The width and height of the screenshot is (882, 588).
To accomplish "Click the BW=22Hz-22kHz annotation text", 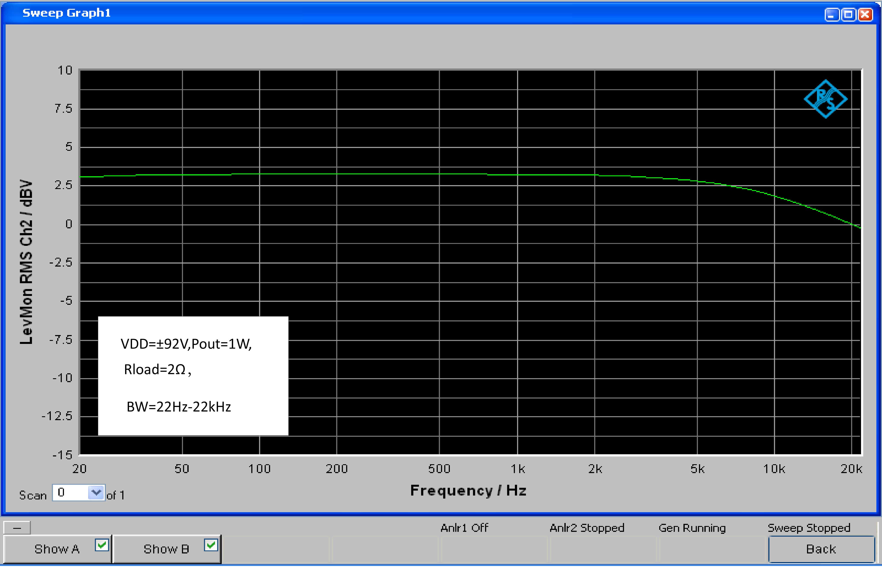I will pyautogui.click(x=179, y=407).
